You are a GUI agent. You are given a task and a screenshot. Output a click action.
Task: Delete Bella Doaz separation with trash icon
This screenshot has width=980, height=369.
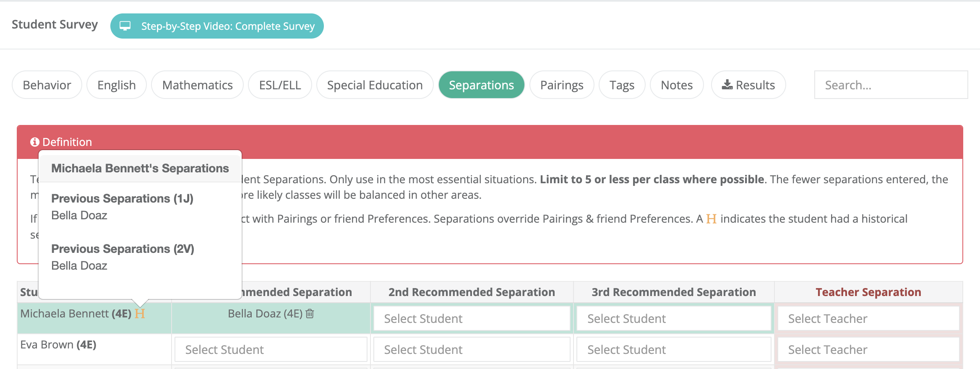(x=310, y=314)
